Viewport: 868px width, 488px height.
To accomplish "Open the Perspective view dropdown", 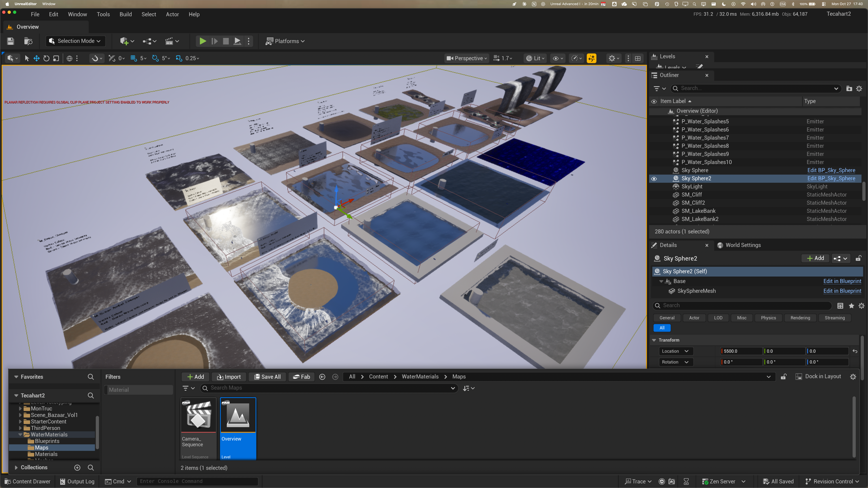I will (x=466, y=58).
